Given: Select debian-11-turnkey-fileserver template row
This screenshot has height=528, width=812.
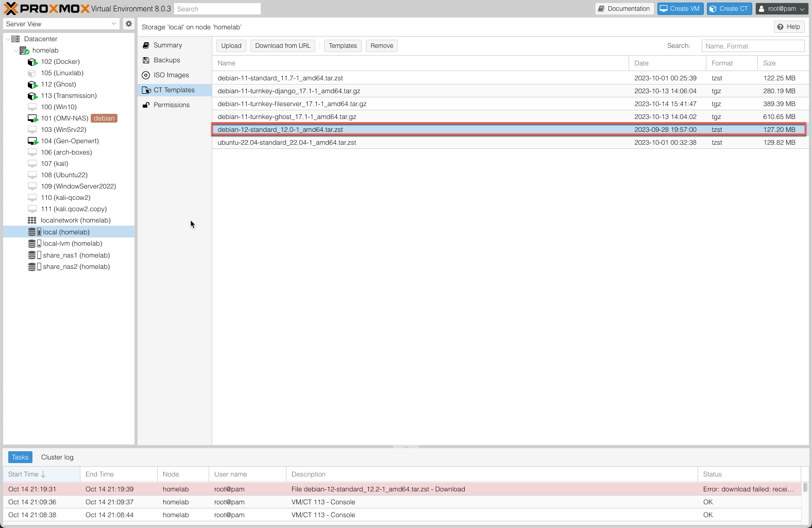Looking at the screenshot, I should [510, 104].
